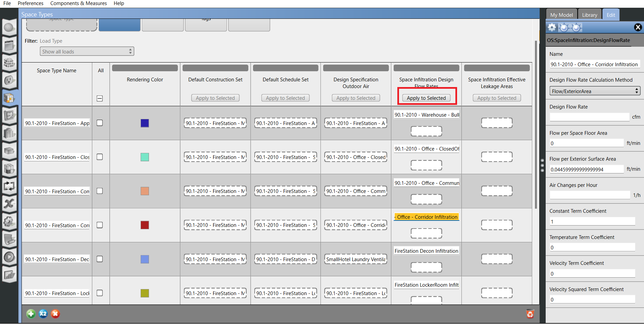The height and width of the screenshot is (324, 644).
Task: Open the Spaces single box icon
Action: pyautogui.click(x=9, y=151)
